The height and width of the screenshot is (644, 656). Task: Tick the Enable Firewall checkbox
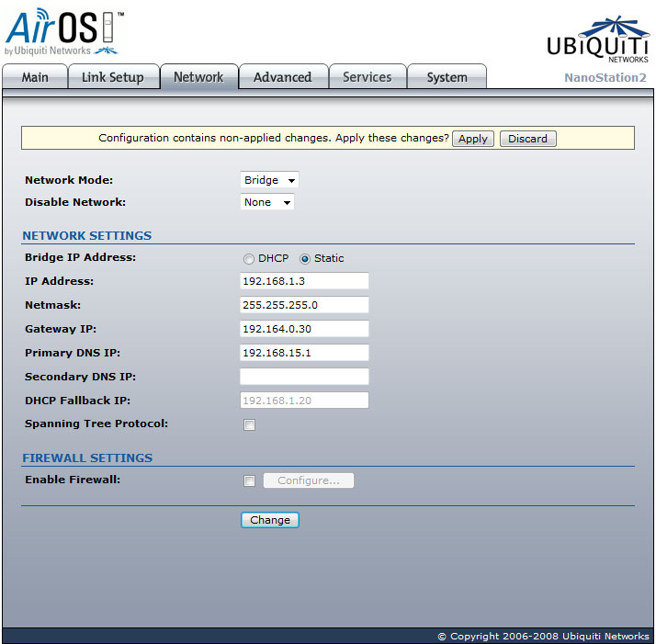pos(249,481)
